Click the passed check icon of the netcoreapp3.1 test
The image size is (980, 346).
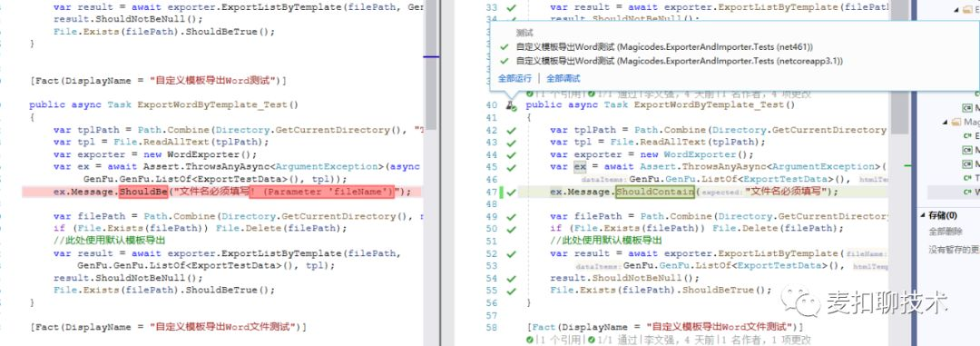click(505, 61)
